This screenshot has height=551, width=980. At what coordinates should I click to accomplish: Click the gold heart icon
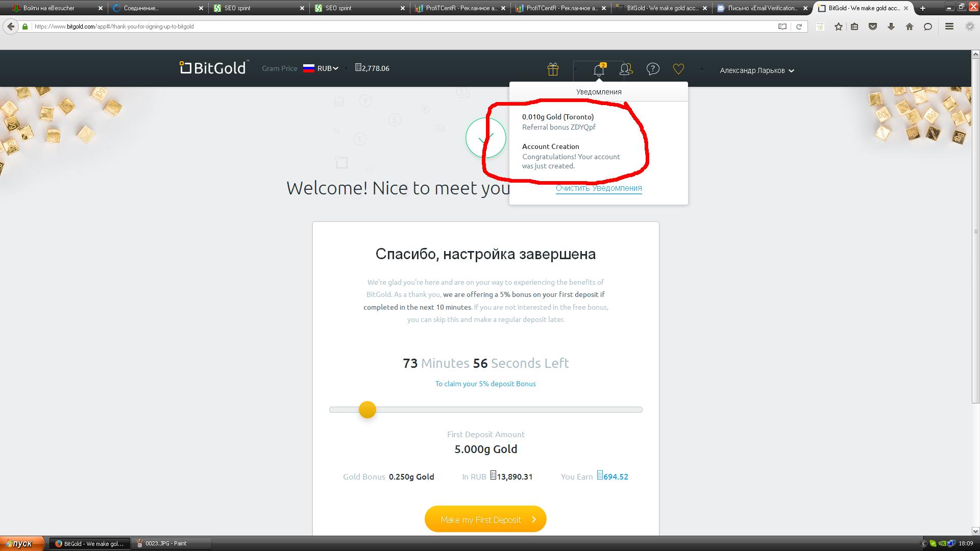(678, 69)
